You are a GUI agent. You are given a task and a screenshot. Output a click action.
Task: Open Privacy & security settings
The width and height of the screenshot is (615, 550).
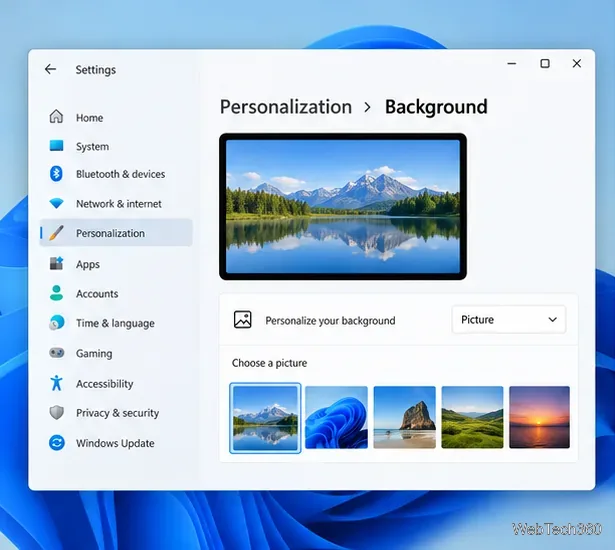pyautogui.click(x=118, y=413)
